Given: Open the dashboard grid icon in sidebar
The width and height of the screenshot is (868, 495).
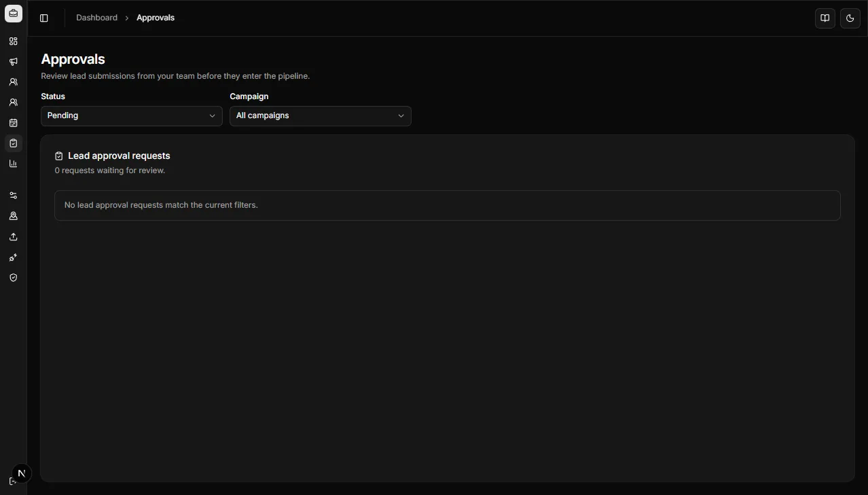Looking at the screenshot, I should 13,41.
